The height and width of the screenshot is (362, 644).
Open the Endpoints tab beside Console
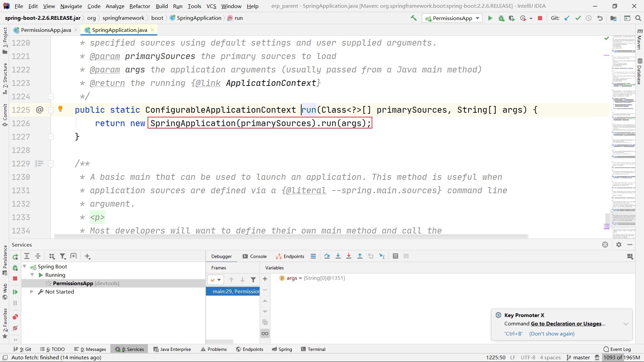point(290,256)
